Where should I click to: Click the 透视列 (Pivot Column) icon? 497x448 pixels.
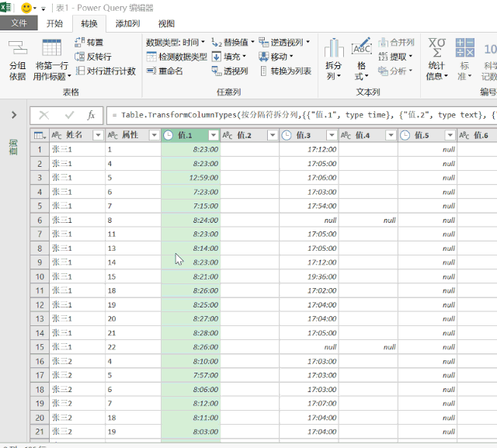click(x=217, y=71)
